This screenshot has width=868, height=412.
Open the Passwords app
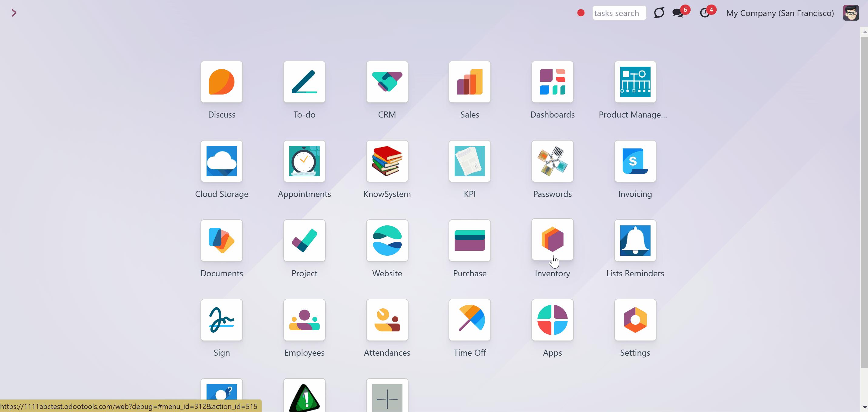click(x=552, y=161)
